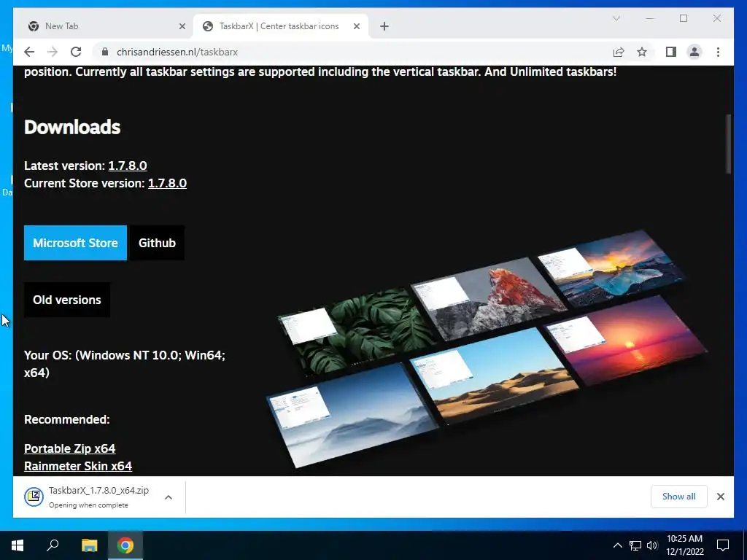This screenshot has width=747, height=560.
Task: Open the taskbar clock and date
Action: coord(684,545)
